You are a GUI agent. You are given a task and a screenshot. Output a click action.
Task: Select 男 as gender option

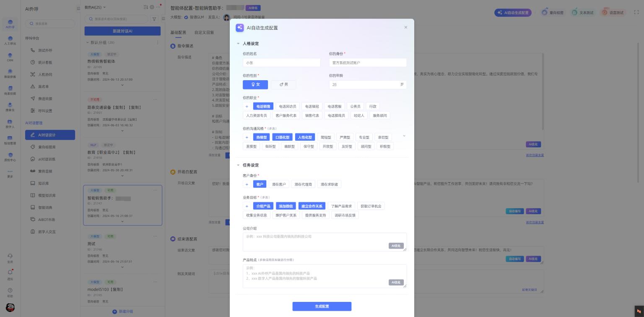283,84
